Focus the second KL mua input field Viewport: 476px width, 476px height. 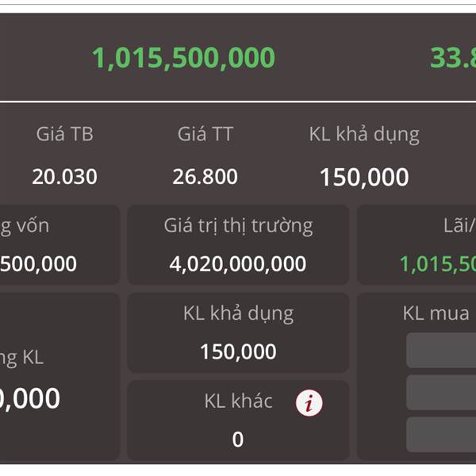pos(441,393)
